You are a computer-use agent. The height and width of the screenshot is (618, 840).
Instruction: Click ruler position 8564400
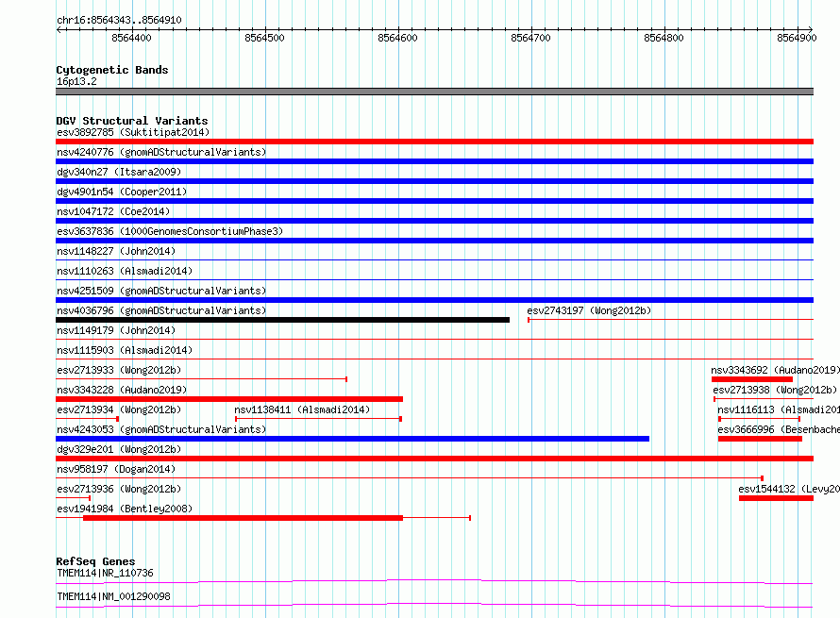point(131,38)
